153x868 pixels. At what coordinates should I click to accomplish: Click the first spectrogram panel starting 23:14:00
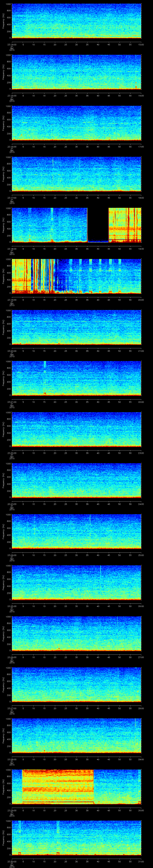click(x=76, y=21)
